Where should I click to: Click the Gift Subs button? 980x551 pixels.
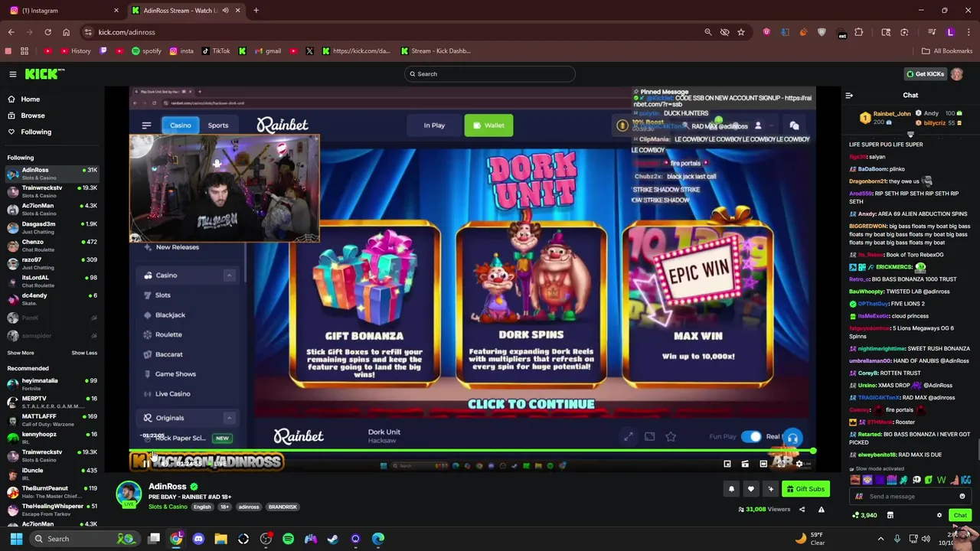tap(805, 489)
